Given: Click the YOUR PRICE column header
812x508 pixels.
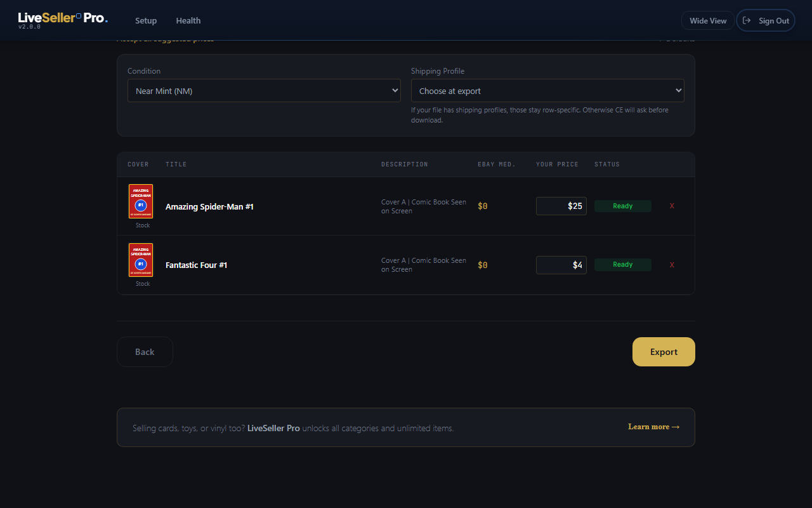Looking at the screenshot, I should (557, 164).
